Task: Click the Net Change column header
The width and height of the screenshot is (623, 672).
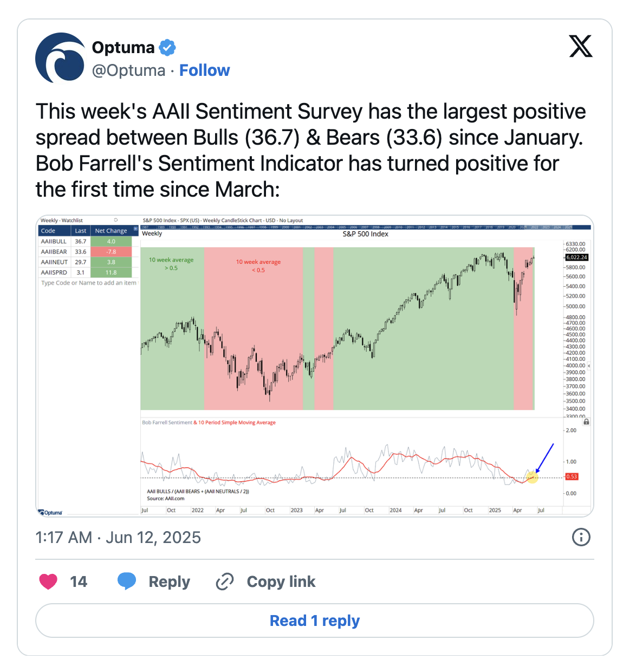Action: tap(111, 231)
